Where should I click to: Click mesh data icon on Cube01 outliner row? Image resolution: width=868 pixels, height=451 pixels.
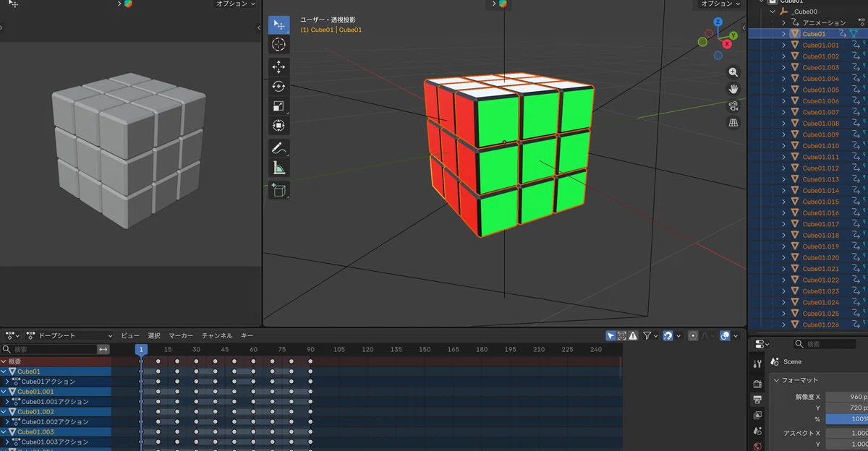coord(854,33)
